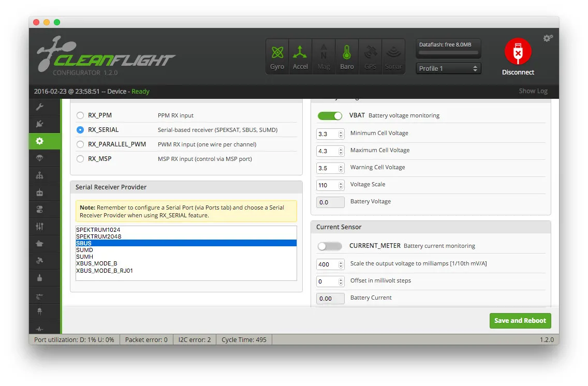Open the Receiver radio controller icon tab
Screen dimensions: 588x386
(x=40, y=192)
